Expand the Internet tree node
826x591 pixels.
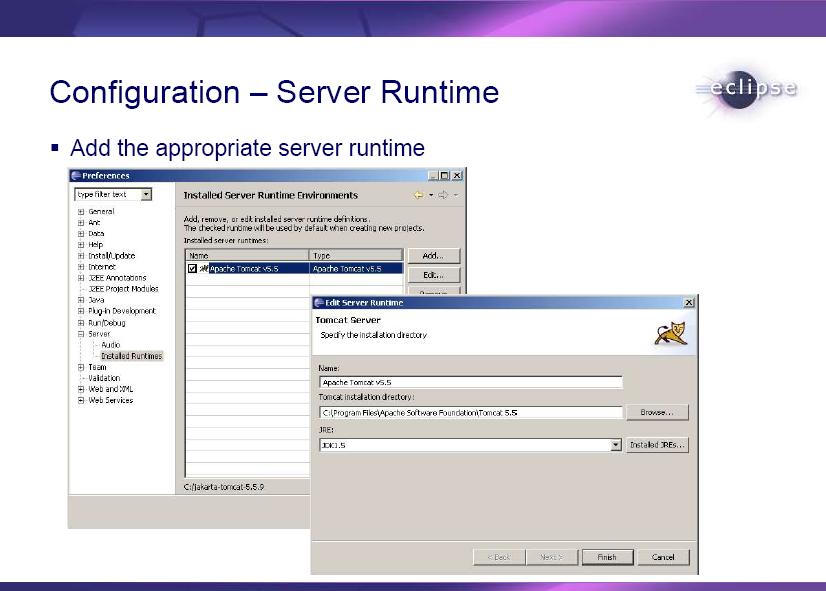click(x=81, y=267)
